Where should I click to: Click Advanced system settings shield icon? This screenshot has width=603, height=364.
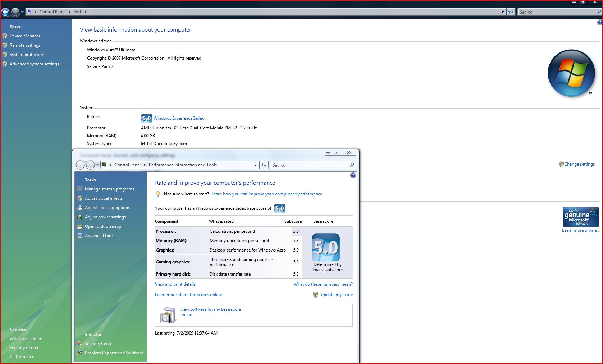coord(5,64)
